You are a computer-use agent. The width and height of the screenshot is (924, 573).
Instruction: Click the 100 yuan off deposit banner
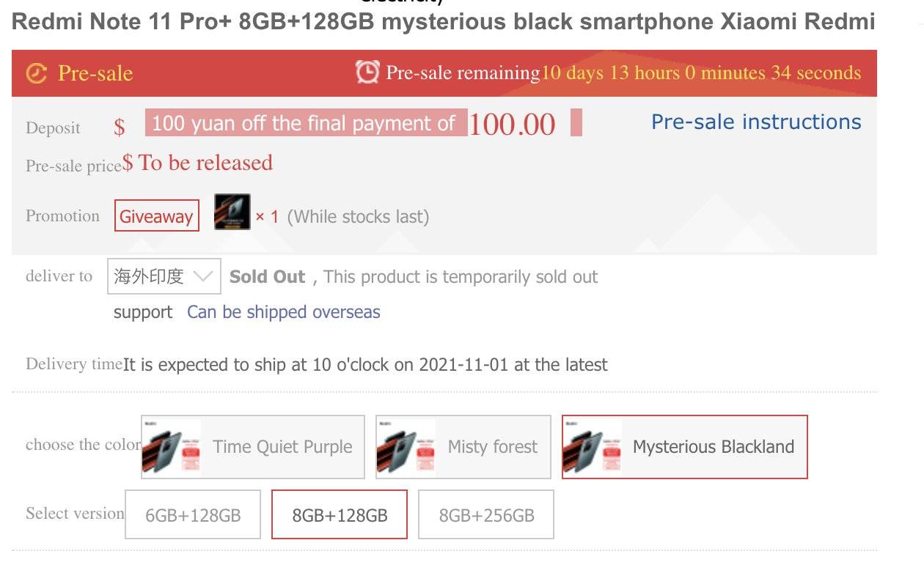306,123
